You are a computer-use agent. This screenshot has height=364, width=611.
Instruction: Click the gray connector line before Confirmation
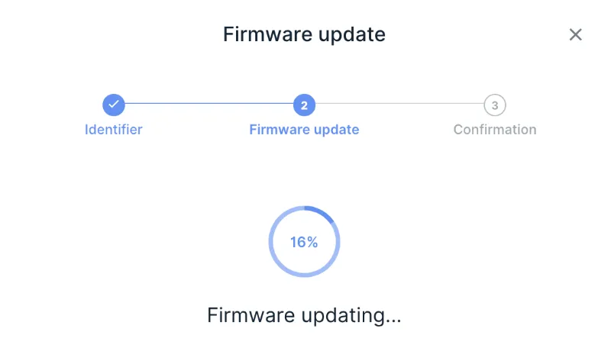pos(399,104)
